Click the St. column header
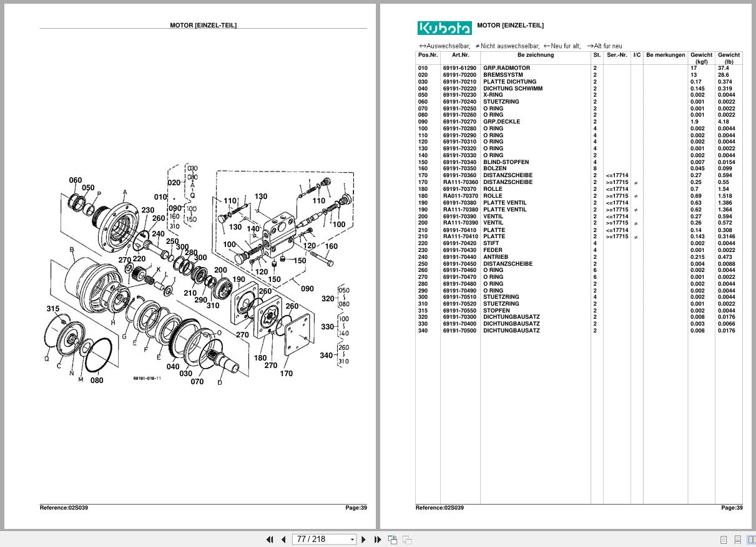The height and width of the screenshot is (547, 756). [597, 55]
